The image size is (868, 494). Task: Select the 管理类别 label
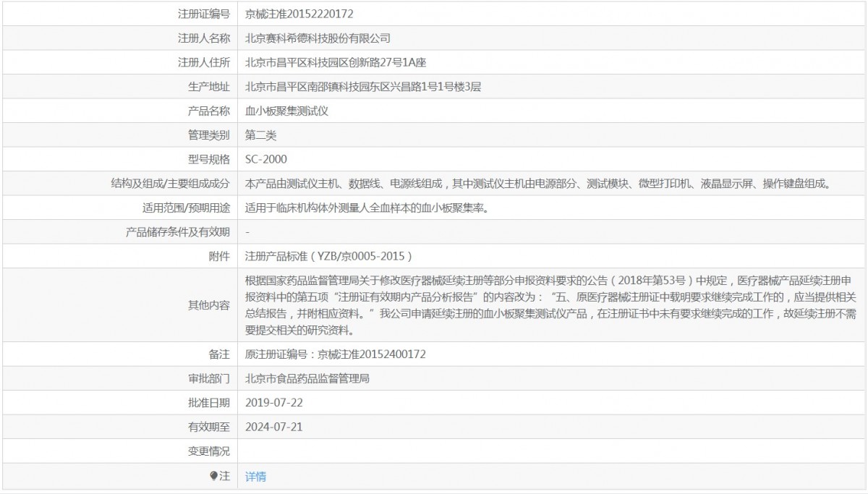(x=209, y=135)
